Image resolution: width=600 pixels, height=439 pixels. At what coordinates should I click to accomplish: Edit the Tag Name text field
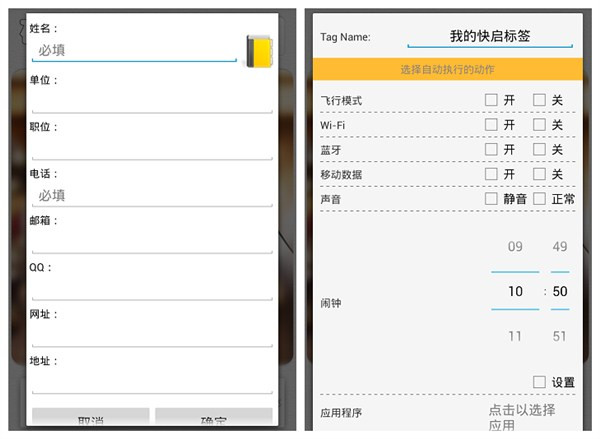pos(489,37)
